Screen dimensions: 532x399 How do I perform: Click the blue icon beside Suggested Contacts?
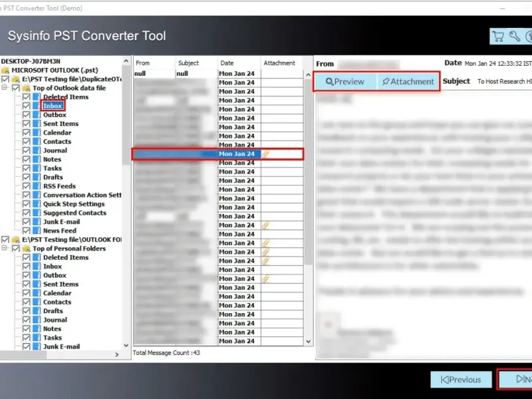[37, 213]
